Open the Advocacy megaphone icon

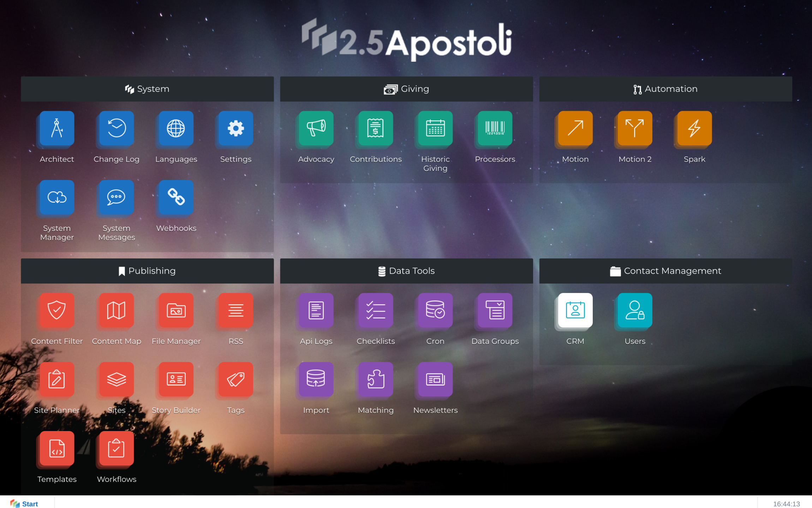316,128
